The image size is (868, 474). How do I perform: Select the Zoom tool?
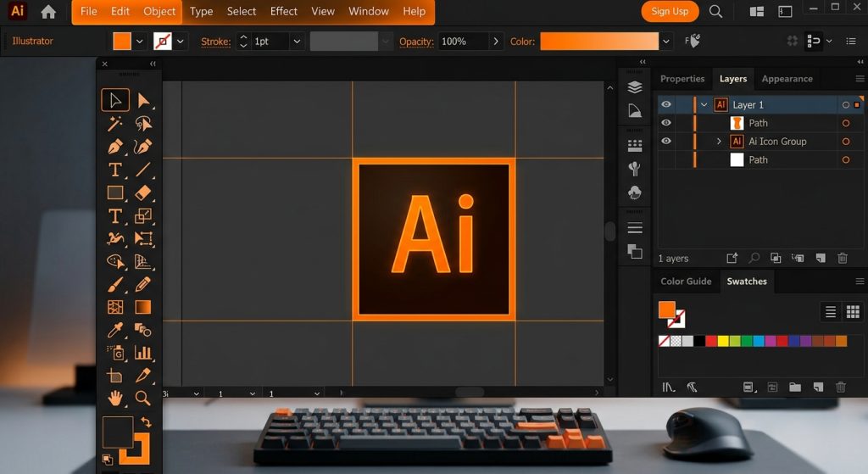coord(142,399)
